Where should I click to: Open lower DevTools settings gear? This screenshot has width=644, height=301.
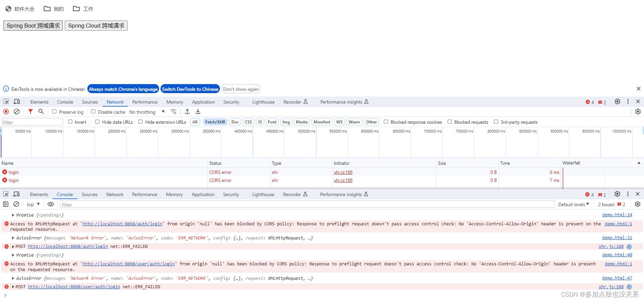tap(617, 194)
